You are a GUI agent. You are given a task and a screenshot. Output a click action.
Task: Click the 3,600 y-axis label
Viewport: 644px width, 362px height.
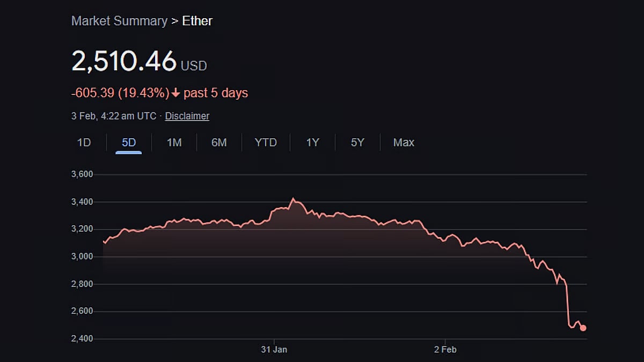tap(82, 174)
